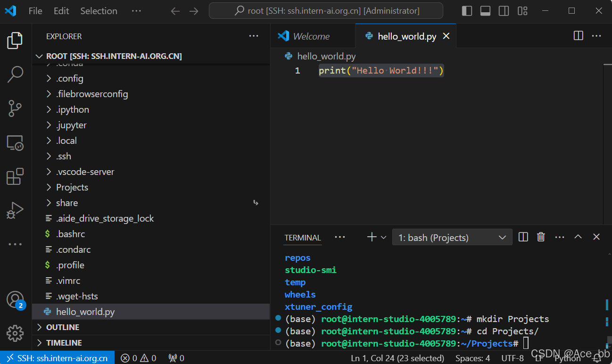Split the editor right
Screen dimensions: 612x364
pos(578,36)
